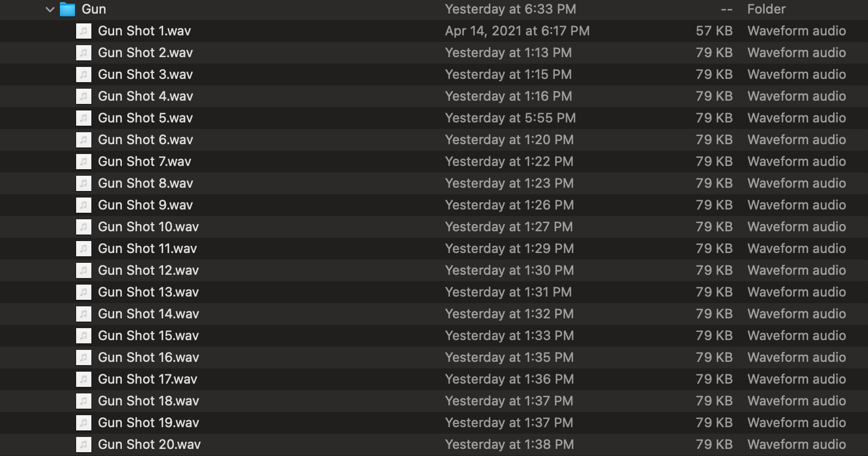Click the Gun Shot 14.wav audio icon

point(83,314)
